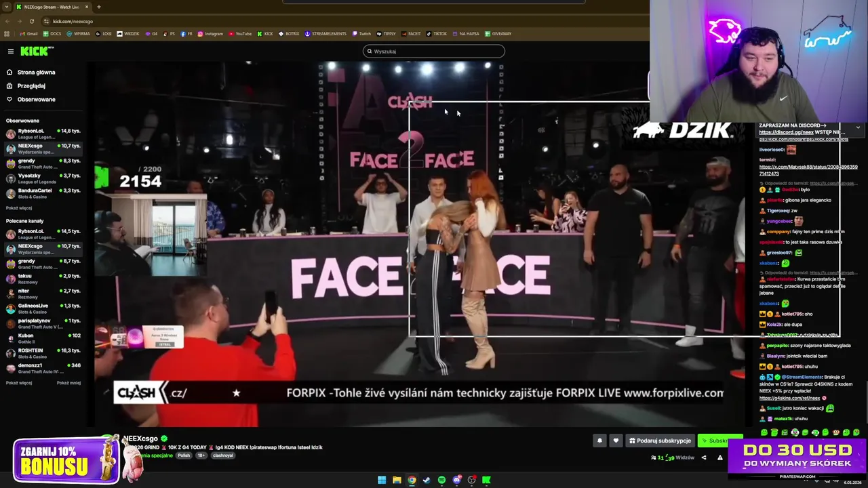Open ROSHTEIN recommended channel
Viewport: 868px width, 488px height.
coord(42,352)
